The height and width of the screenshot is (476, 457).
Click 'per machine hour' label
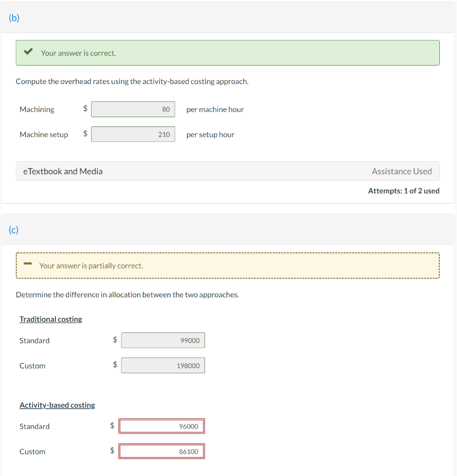215,109
